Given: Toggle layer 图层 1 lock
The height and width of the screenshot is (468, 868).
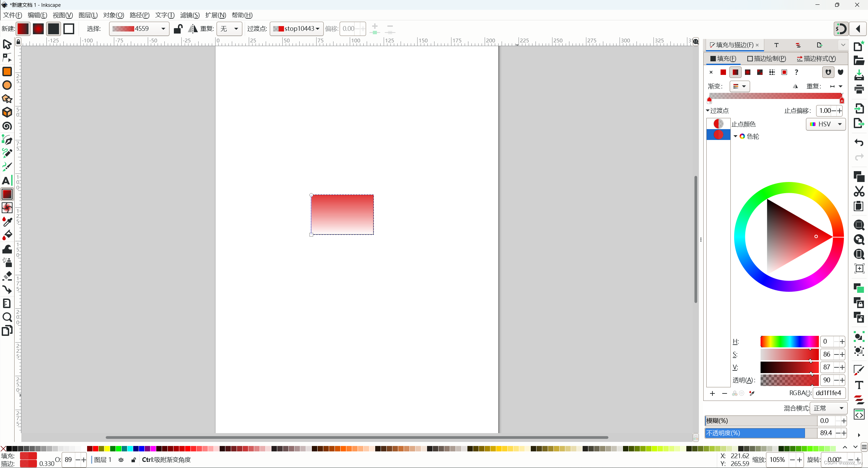Looking at the screenshot, I should [134, 460].
